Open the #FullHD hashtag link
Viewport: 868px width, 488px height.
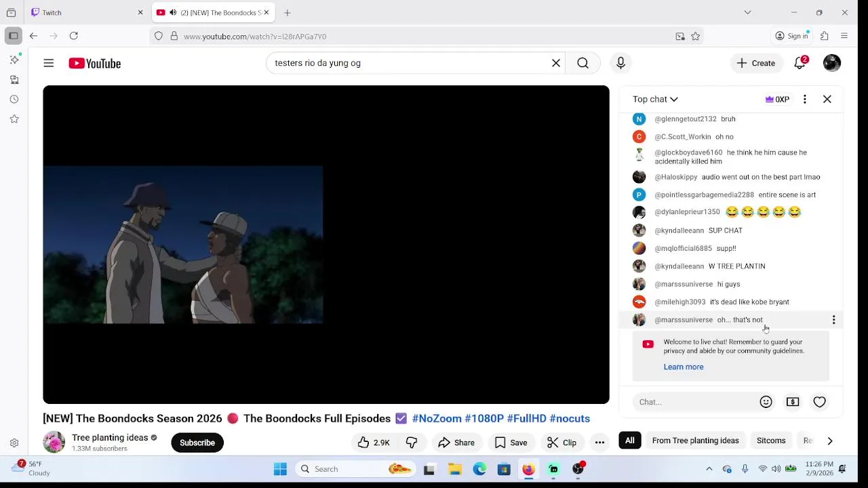[x=527, y=418]
